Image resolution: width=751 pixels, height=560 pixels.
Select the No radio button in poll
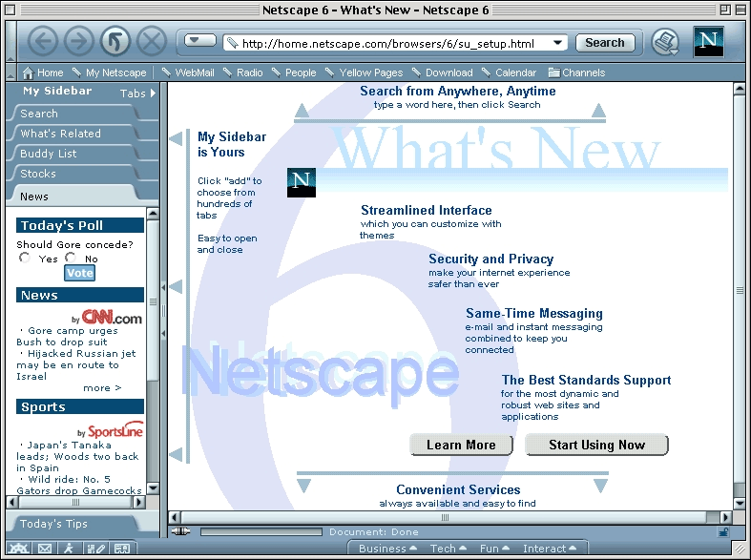[x=71, y=259]
